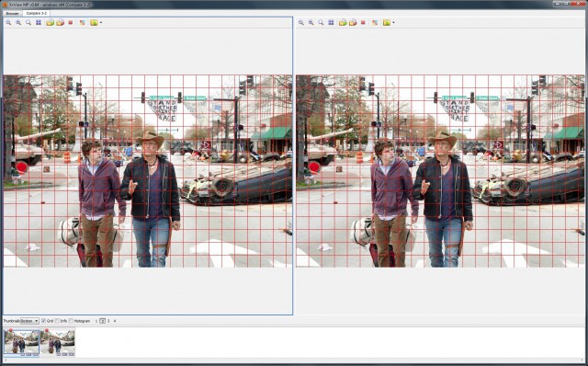Click the open folder with green arrow in left pane
This screenshot has height=366, width=588.
(x=50, y=22)
